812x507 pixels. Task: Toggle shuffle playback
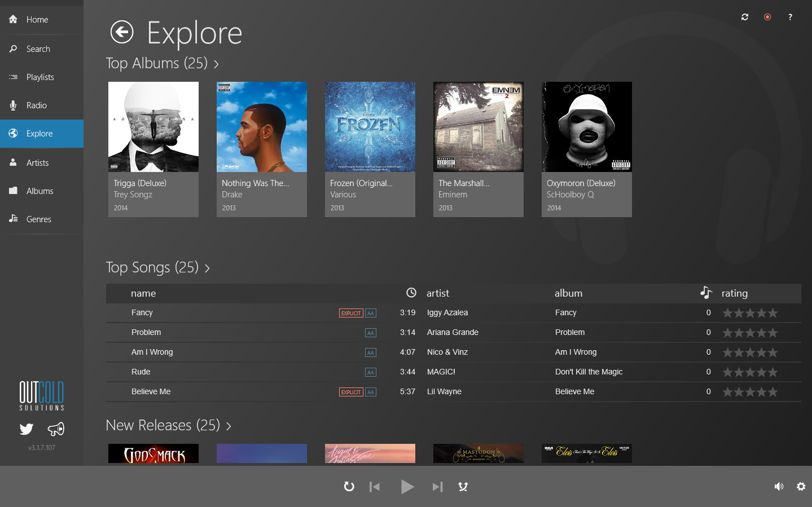coord(463,487)
